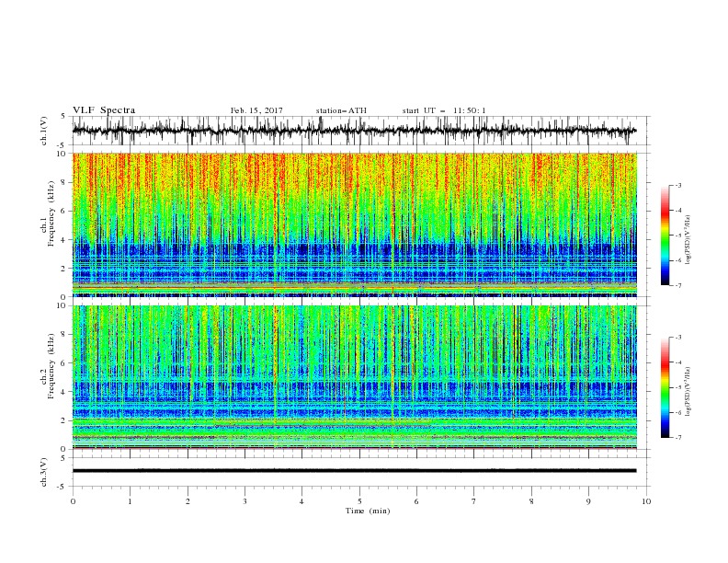Click the "4" tick on the time axis
Image resolution: width=728 pixels, height=563 pixels.
click(301, 501)
